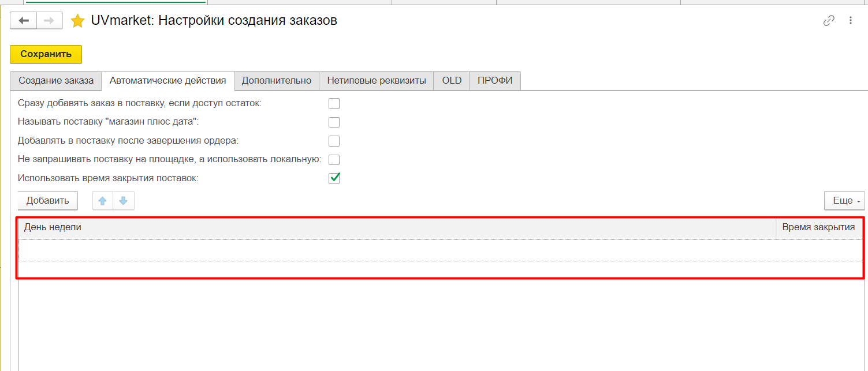Move row up with blue arrow
The width and height of the screenshot is (868, 371).
[x=103, y=201]
